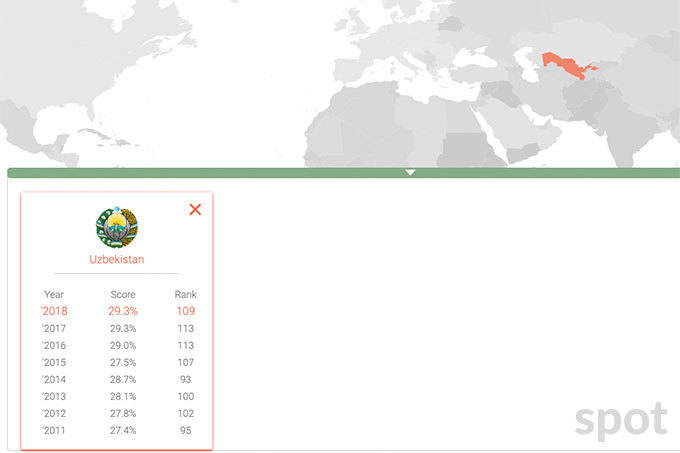Open the Uzbekistan country name link
The height and width of the screenshot is (453, 680).
(116, 259)
